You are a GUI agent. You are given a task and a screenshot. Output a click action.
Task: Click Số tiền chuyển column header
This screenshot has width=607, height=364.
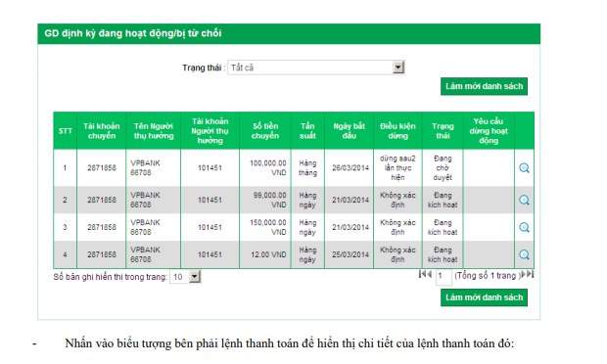coord(265,131)
